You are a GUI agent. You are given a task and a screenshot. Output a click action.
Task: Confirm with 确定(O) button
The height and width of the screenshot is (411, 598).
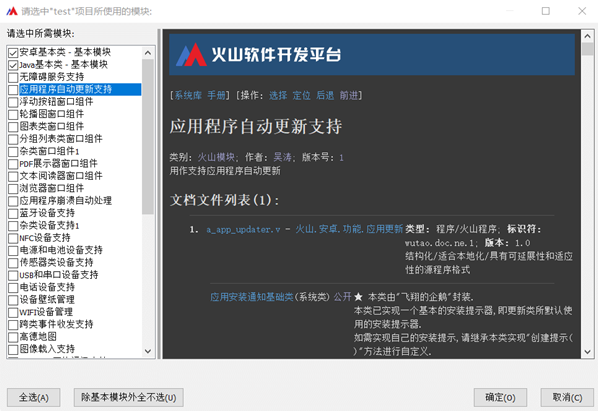[x=500, y=398]
